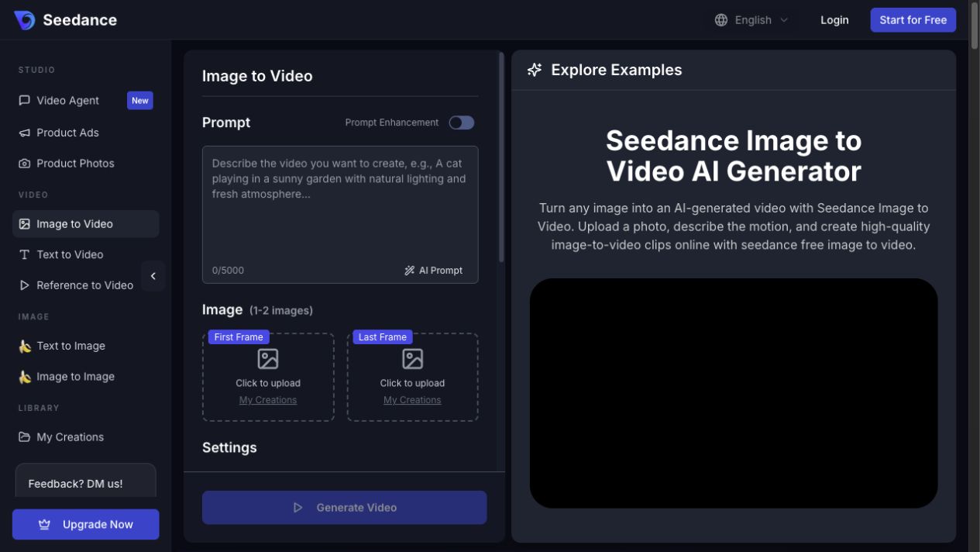Open Text to Video in sidebar
Image resolution: width=980 pixels, height=552 pixels.
click(85, 254)
